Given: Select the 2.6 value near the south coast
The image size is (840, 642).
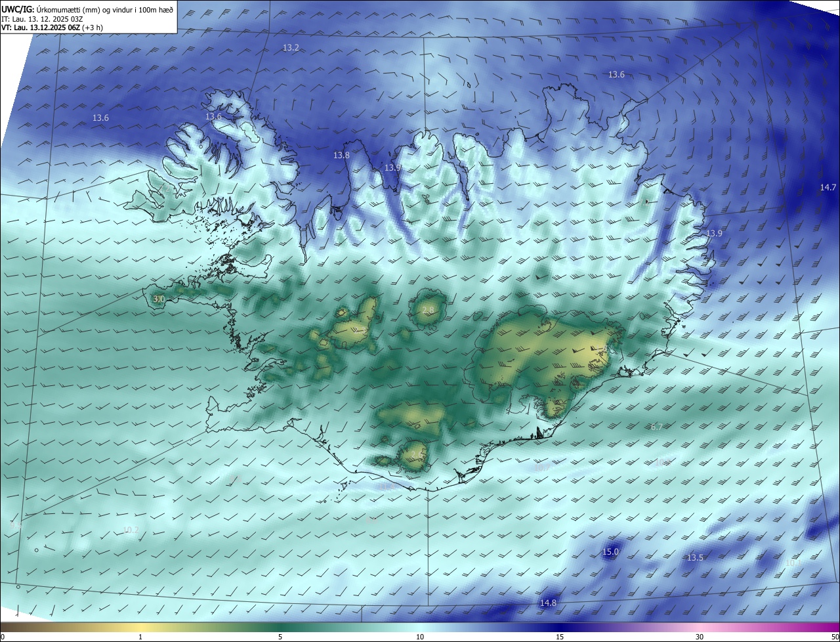Looking at the screenshot, I should pos(416,454).
